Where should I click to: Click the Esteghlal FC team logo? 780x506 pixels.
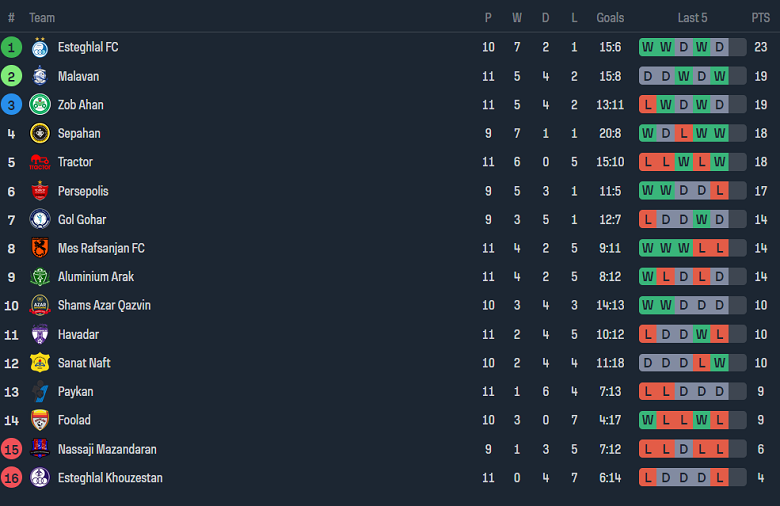coord(40,47)
